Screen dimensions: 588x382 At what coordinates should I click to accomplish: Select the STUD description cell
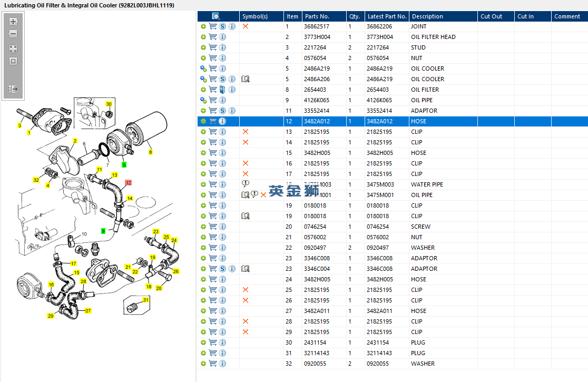point(418,47)
